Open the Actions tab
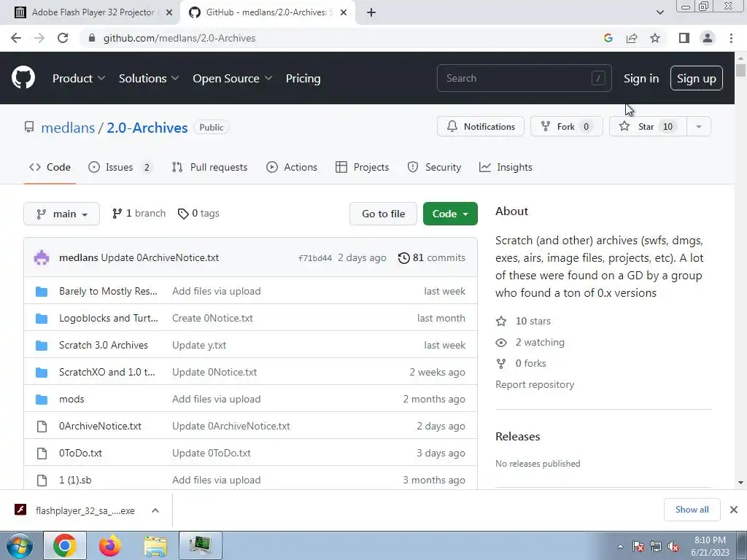Image resolution: width=747 pixels, height=560 pixels. [x=292, y=167]
